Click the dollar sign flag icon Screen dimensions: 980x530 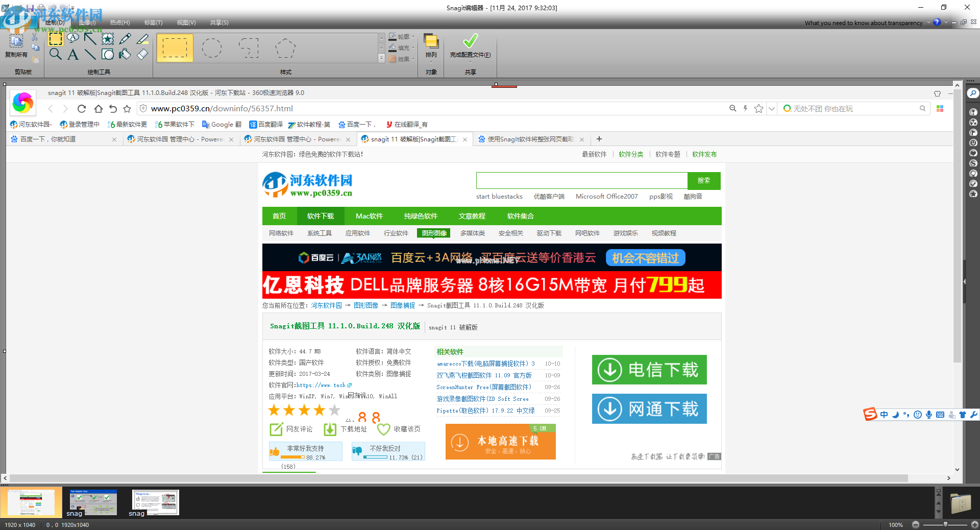tap(973, 163)
